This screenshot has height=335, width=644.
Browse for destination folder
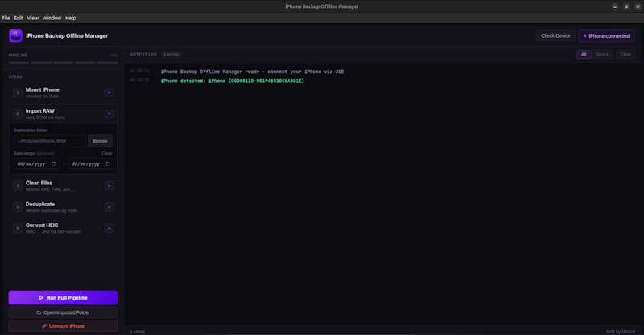tap(100, 141)
